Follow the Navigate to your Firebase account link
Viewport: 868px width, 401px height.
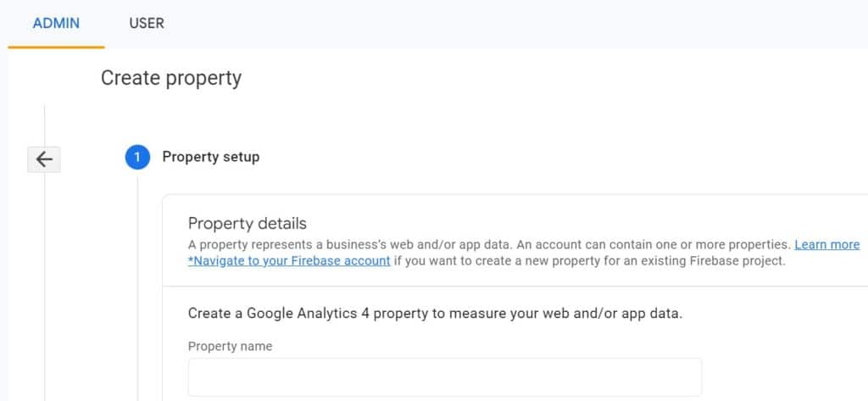(x=289, y=261)
